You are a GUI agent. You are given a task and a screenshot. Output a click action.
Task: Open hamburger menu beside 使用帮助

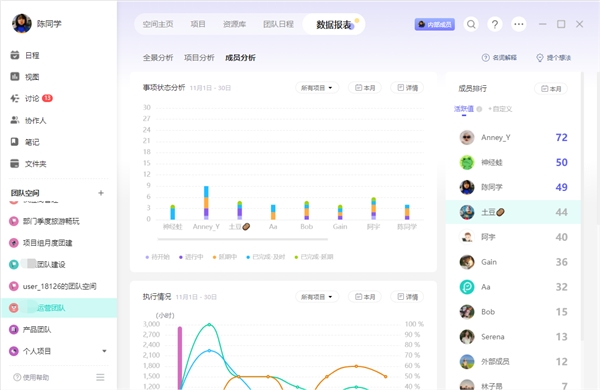coord(100,377)
